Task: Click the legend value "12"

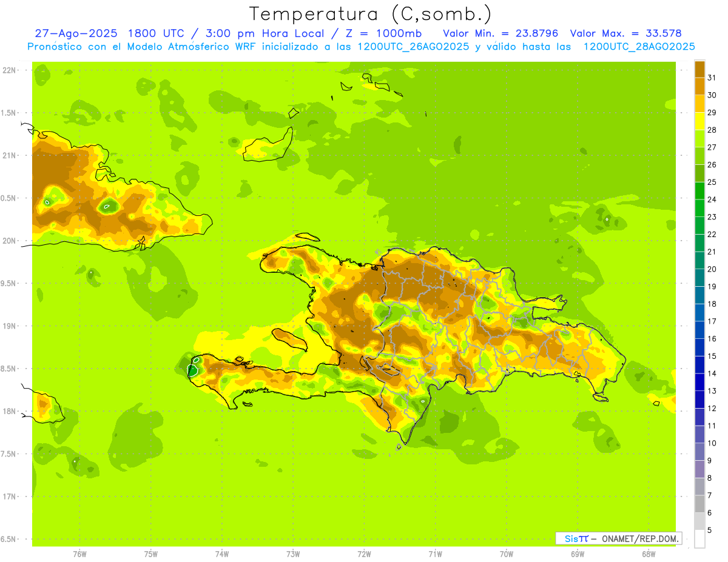Action: pos(712,408)
